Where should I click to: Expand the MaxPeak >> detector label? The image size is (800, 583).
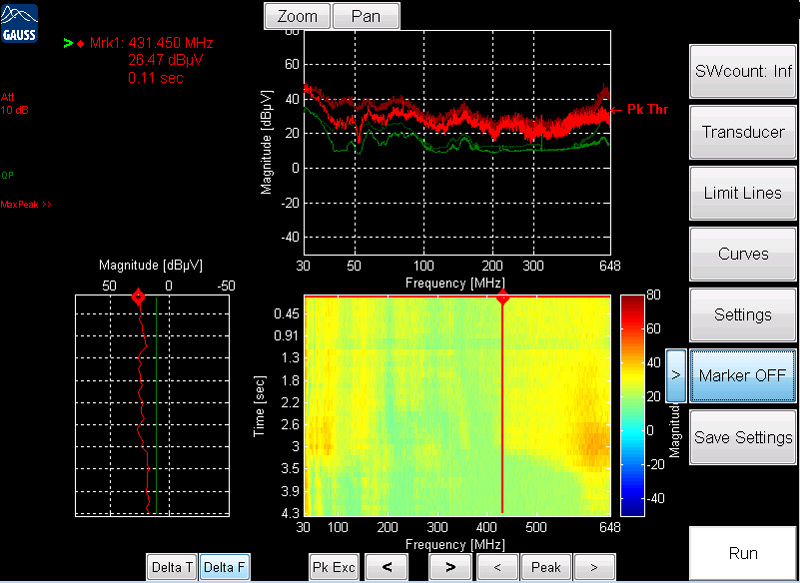click(26, 205)
